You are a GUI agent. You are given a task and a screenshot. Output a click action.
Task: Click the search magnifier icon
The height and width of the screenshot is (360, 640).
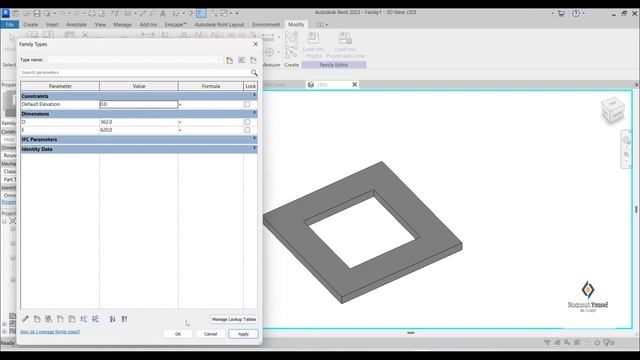tap(254, 73)
